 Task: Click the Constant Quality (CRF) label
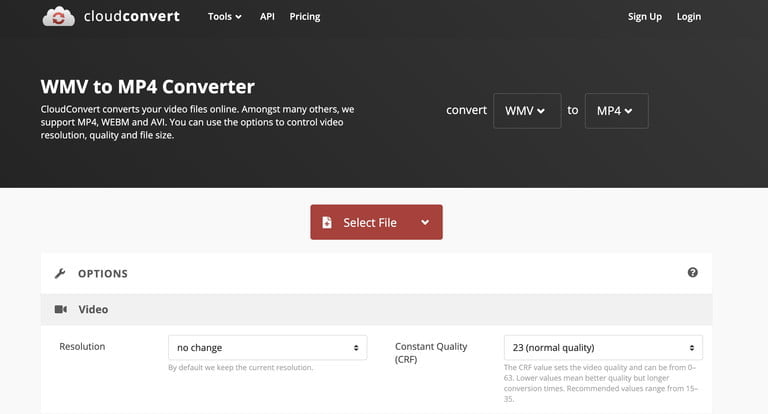point(431,353)
